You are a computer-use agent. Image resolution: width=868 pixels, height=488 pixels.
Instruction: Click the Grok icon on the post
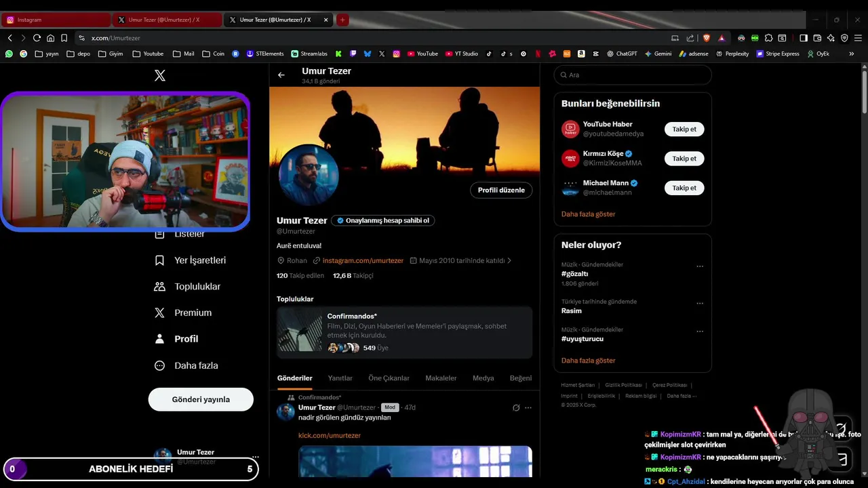[516, 408]
